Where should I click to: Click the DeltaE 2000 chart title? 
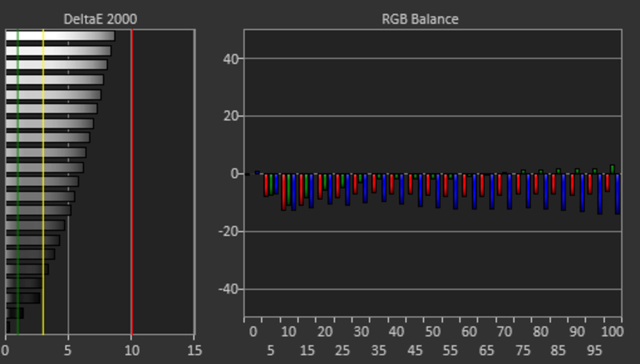pos(100,19)
